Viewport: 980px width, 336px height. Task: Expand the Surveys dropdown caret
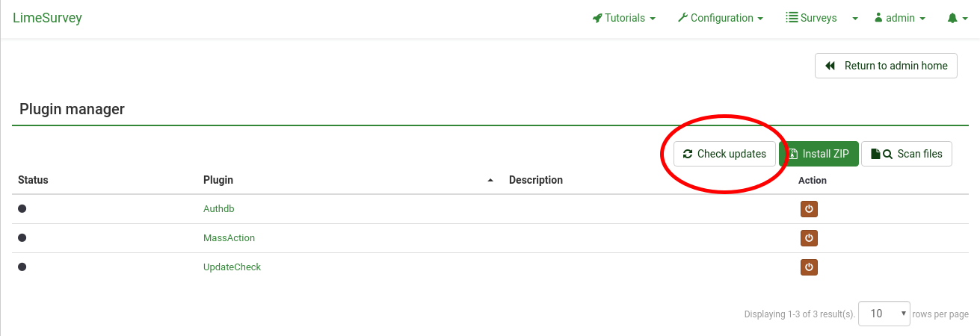pos(855,19)
